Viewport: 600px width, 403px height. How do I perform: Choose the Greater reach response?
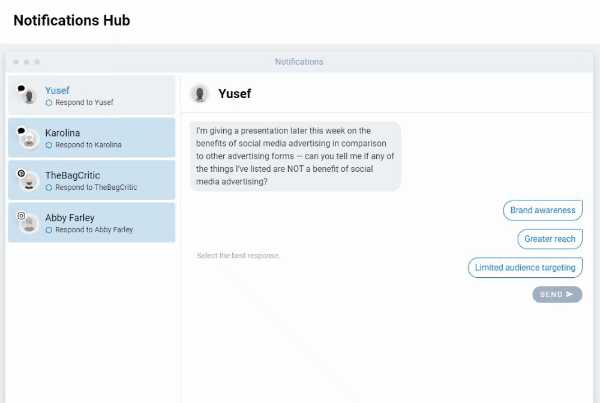(x=550, y=239)
